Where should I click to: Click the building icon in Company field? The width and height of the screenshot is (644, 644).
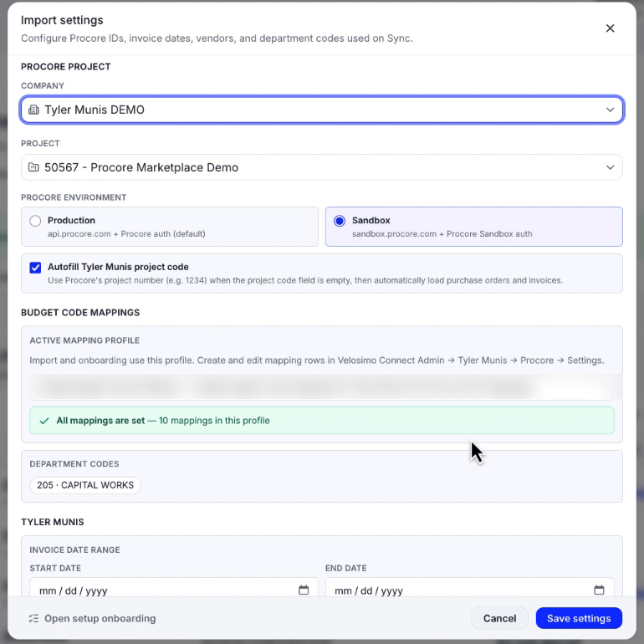pyautogui.click(x=33, y=110)
